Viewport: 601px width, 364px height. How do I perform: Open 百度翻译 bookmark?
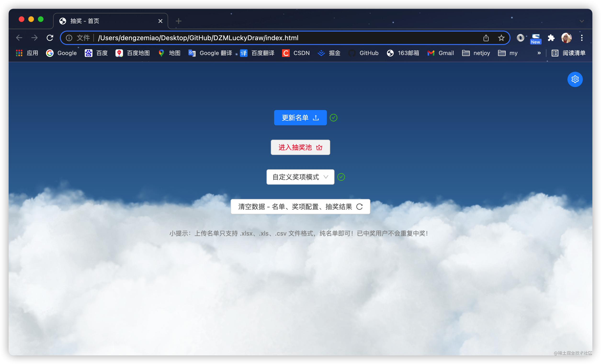pyautogui.click(x=257, y=53)
